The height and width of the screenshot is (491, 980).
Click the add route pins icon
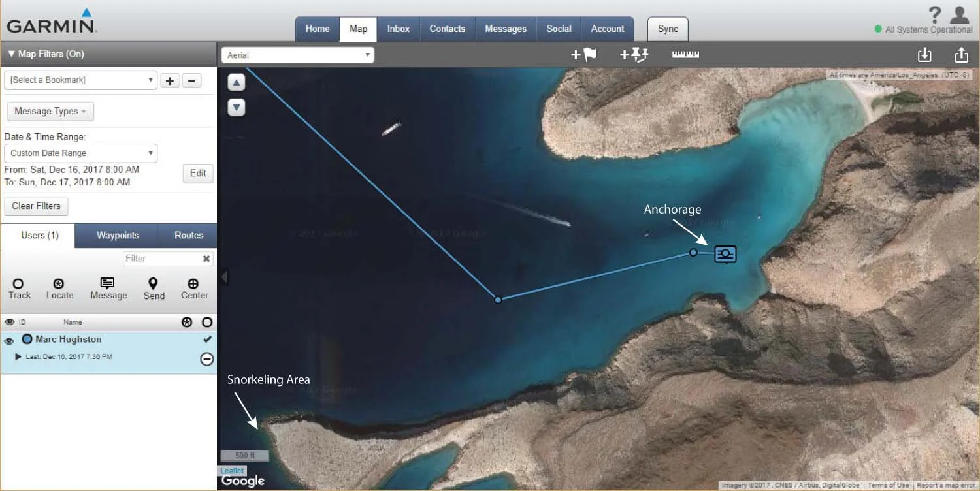pyautogui.click(x=634, y=55)
